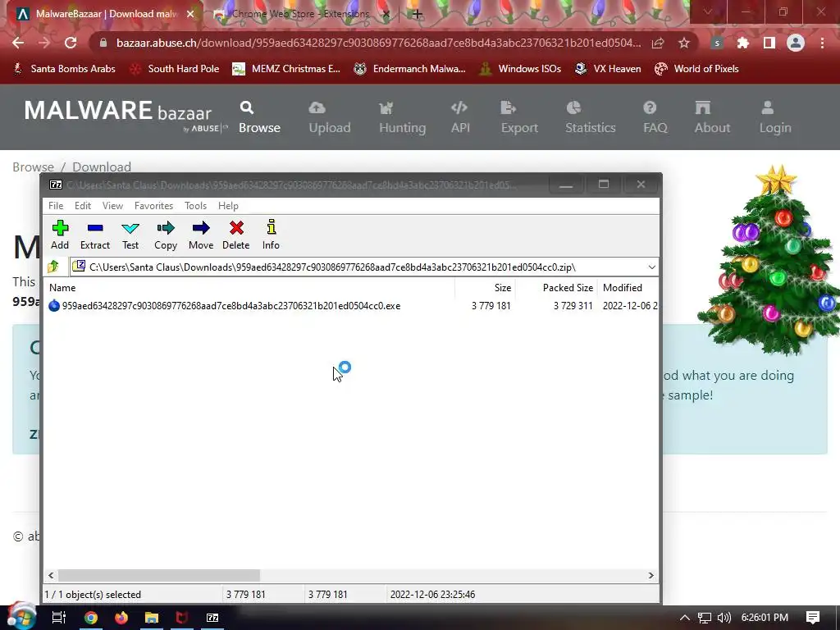Open the Export page on MalwareBazaar
840x630 pixels.
tap(519, 117)
